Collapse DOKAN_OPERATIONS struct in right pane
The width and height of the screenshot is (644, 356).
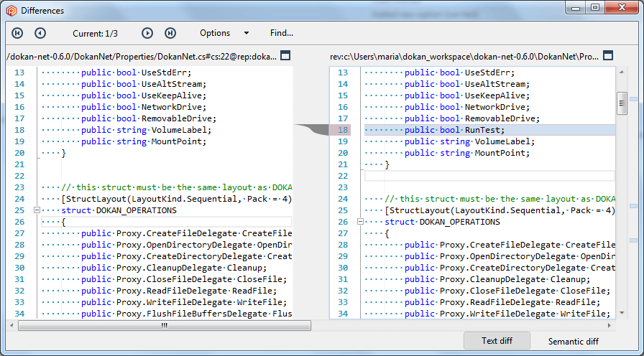tap(360, 222)
